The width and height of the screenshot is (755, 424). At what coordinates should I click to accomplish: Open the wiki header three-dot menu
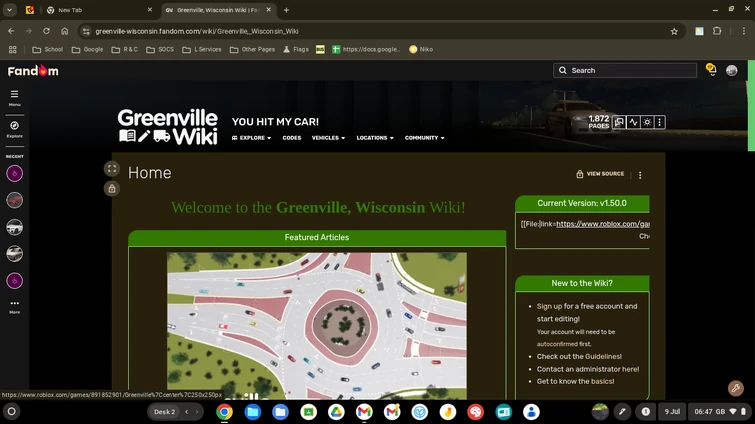coord(660,122)
